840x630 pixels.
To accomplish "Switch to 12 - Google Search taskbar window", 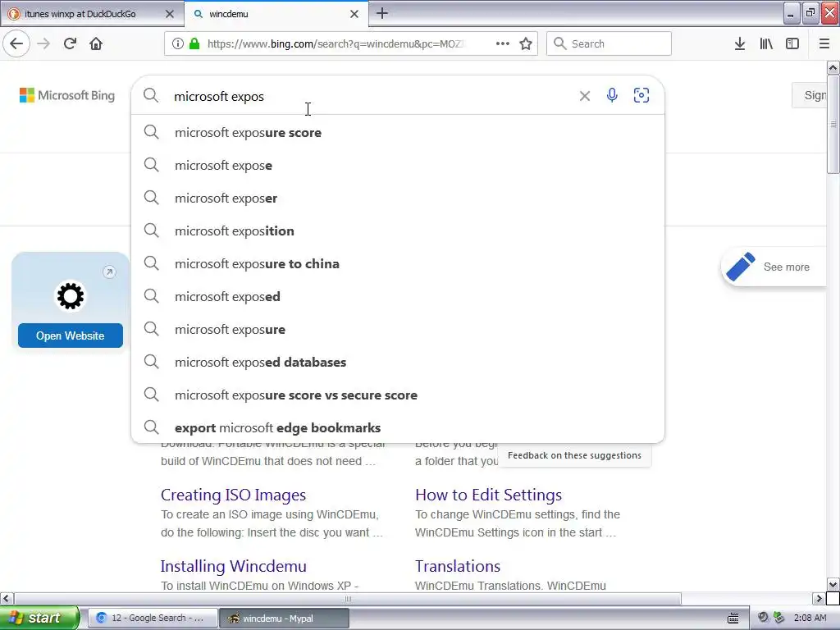I will pyautogui.click(x=153, y=618).
